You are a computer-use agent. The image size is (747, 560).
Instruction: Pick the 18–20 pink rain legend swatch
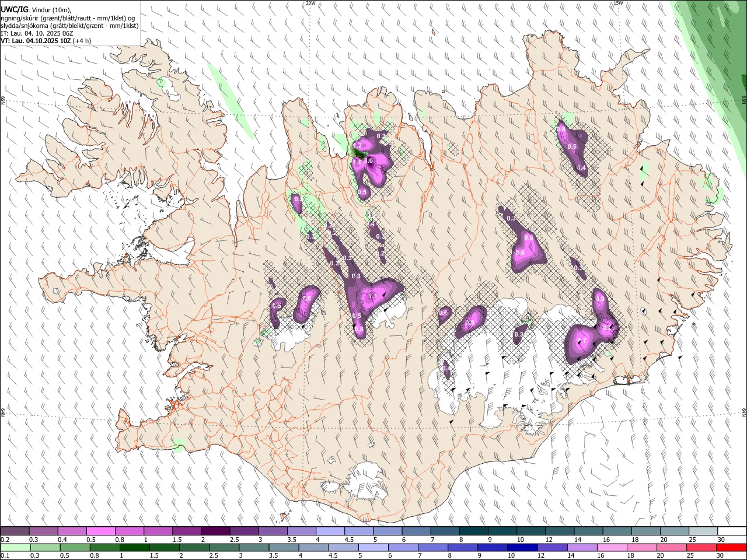(x=641, y=547)
